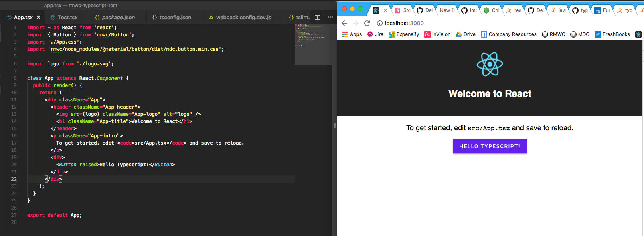Click the HELLO TYPESCRIPT! button
644x236 pixels.
pos(490,146)
